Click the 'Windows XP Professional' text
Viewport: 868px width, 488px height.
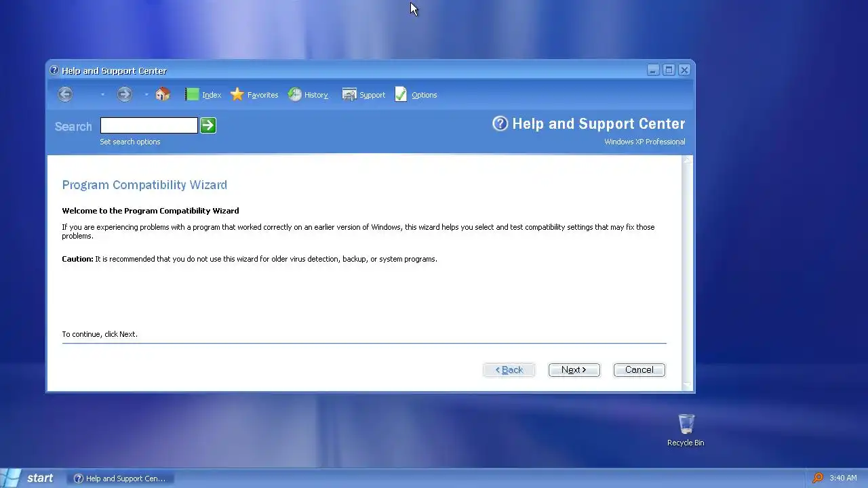pos(645,142)
